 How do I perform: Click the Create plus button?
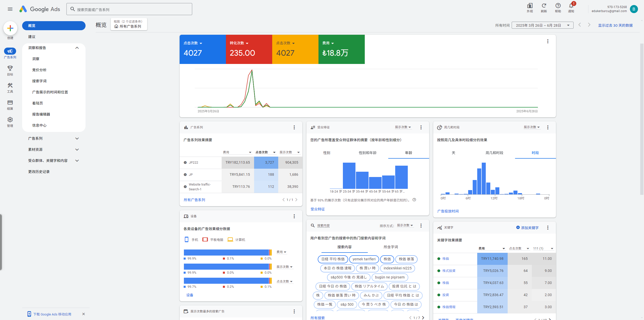point(10,28)
